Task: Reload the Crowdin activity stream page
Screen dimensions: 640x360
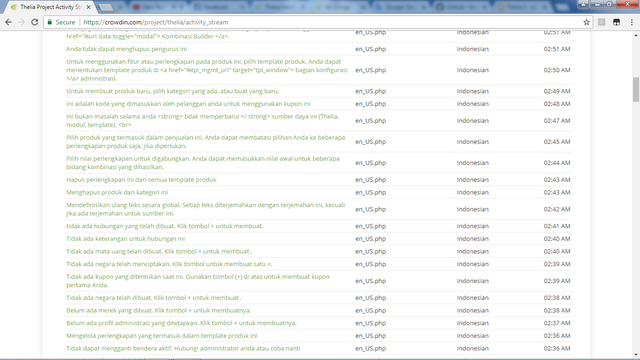Action: tap(35, 22)
